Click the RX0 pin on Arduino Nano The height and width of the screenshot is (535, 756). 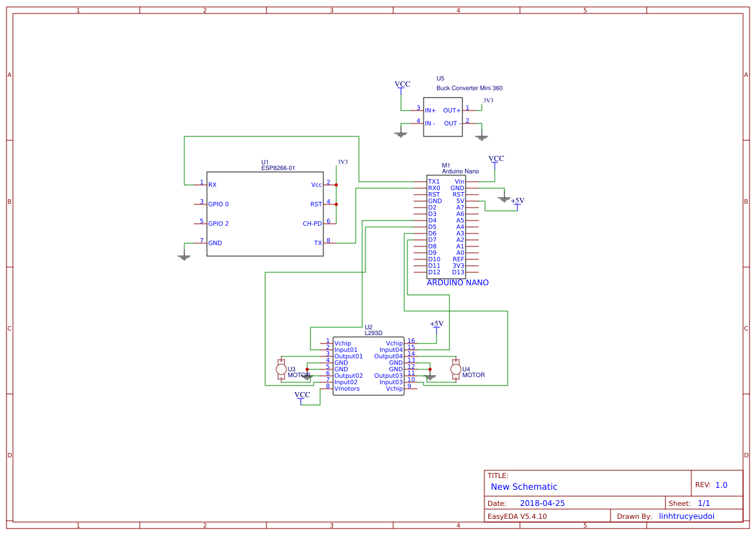pyautogui.click(x=434, y=188)
